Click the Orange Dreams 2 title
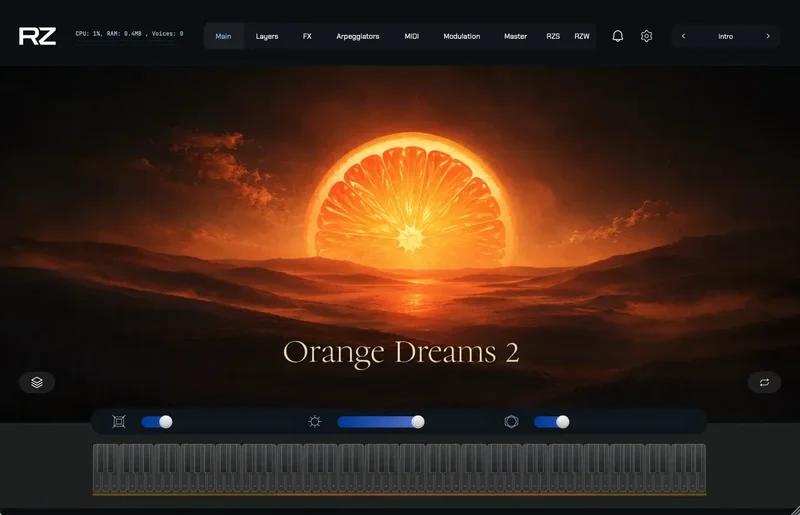Viewport: 800px width, 515px height. [401, 353]
